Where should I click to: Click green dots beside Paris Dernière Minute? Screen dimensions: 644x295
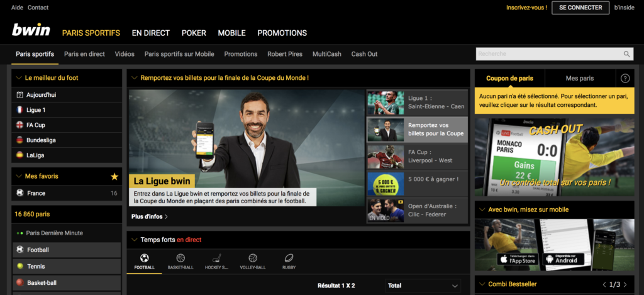tap(19, 233)
